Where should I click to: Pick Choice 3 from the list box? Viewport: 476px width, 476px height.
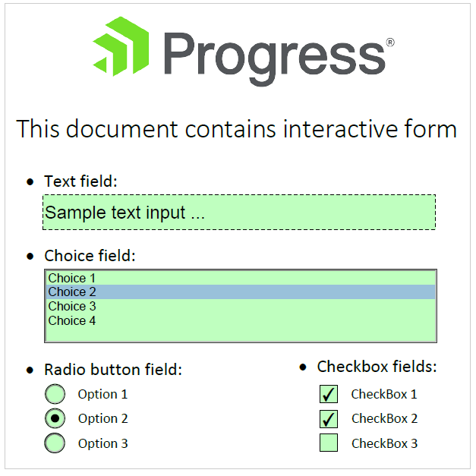[241, 306]
